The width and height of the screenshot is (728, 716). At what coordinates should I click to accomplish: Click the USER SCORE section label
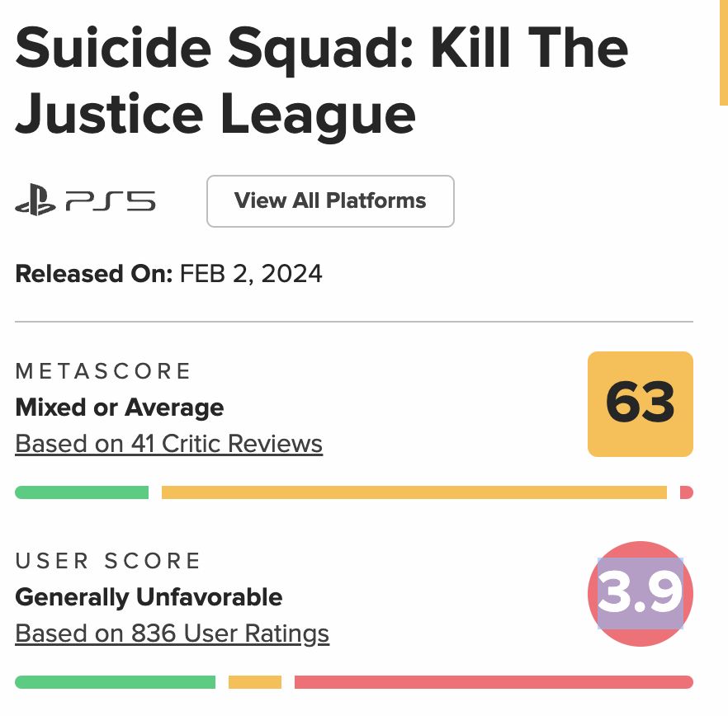[x=107, y=561]
